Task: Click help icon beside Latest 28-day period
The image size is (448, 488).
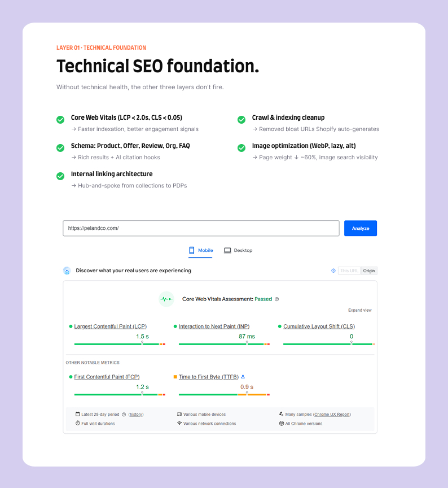Action: (124, 415)
